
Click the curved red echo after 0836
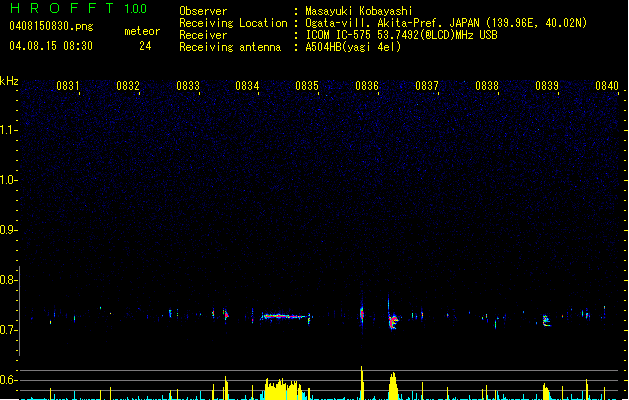coord(393,321)
